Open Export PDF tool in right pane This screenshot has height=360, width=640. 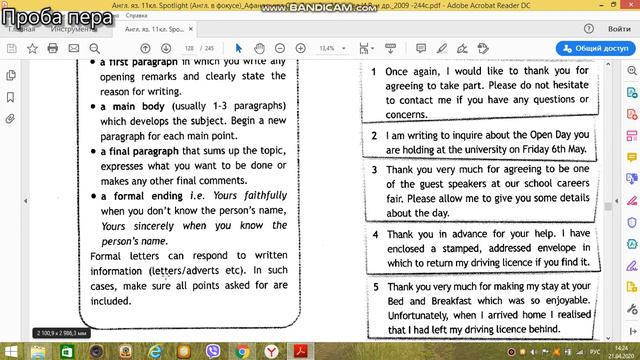[x=632, y=93]
